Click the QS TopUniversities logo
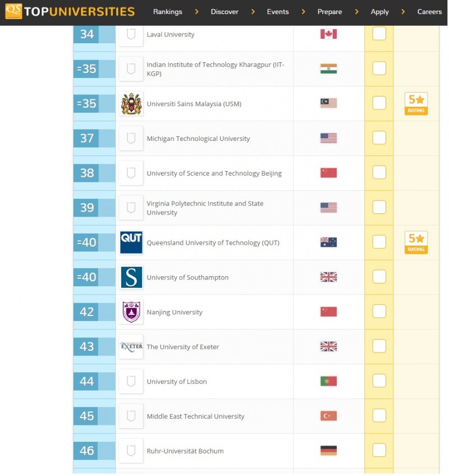 tap(70, 11)
